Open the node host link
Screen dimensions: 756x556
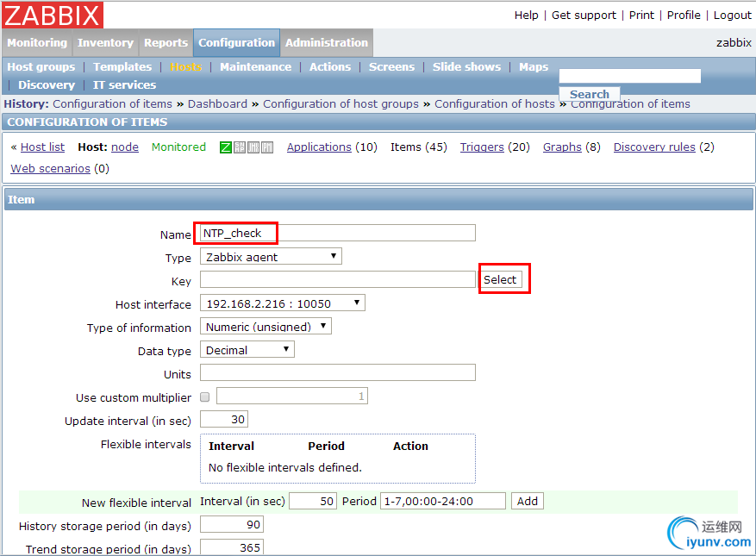click(x=125, y=147)
